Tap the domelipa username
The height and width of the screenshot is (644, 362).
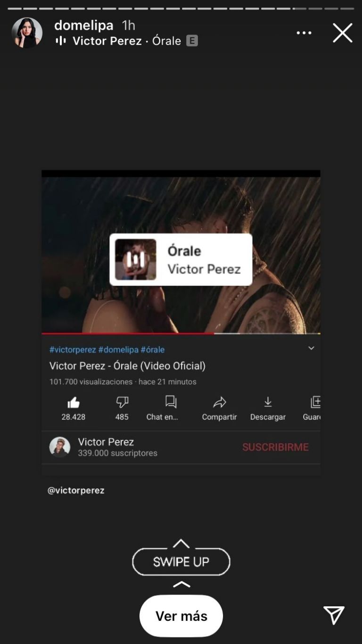coord(84,25)
